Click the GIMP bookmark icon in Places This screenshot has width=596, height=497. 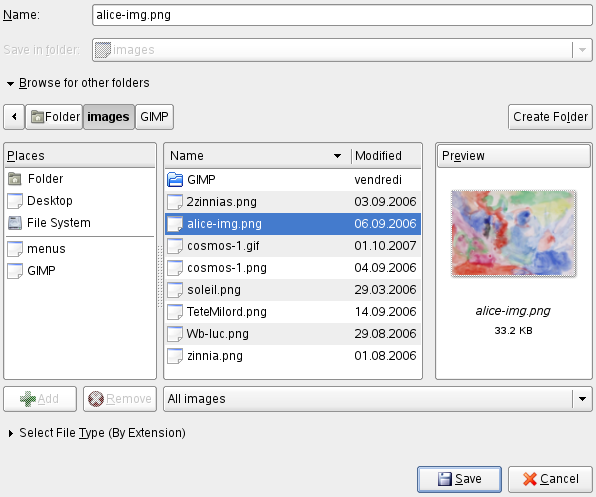15,271
